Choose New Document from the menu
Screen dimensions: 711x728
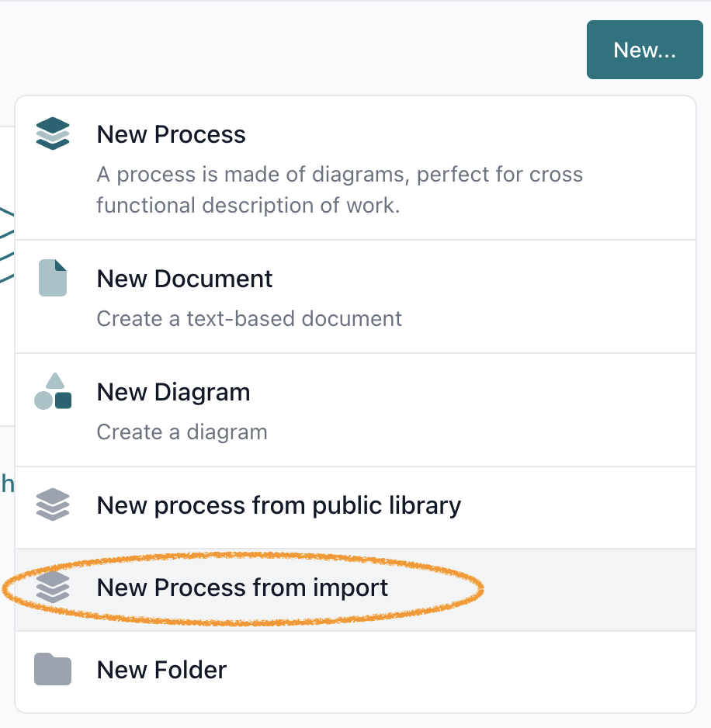[x=355, y=296]
